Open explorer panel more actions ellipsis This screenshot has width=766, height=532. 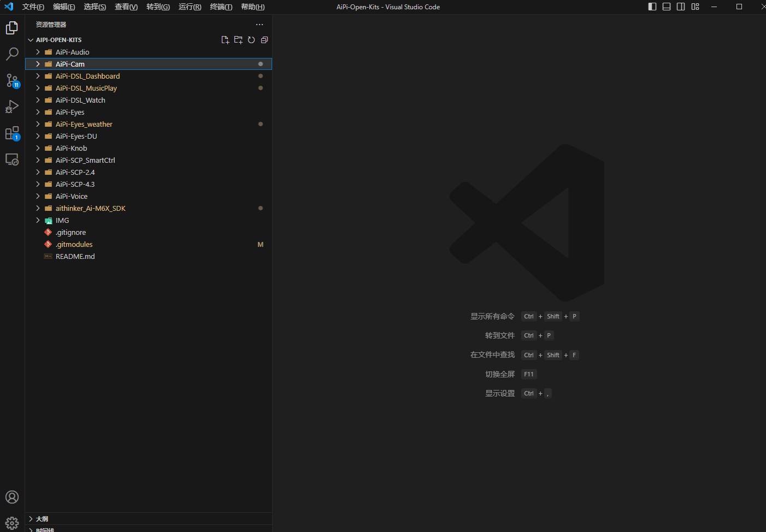click(260, 25)
